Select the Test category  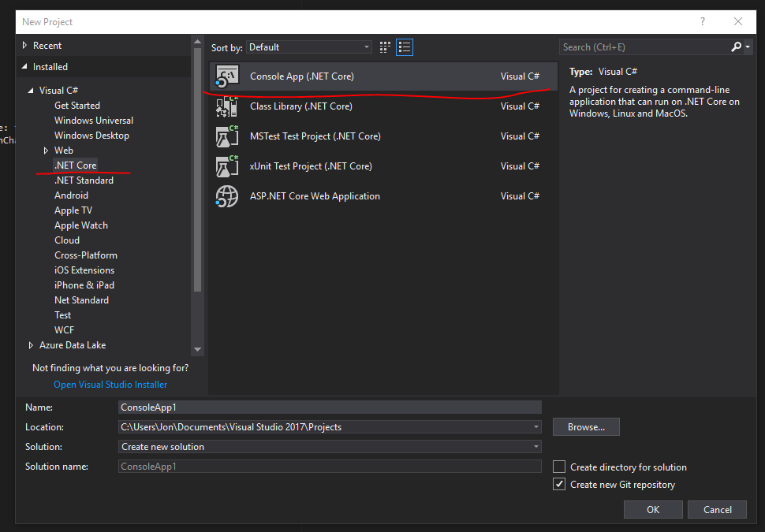(x=62, y=315)
